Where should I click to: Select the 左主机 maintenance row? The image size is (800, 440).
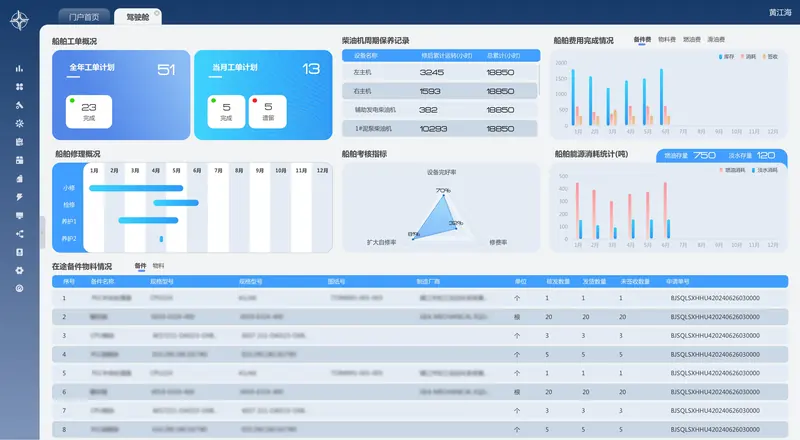tap(440, 72)
